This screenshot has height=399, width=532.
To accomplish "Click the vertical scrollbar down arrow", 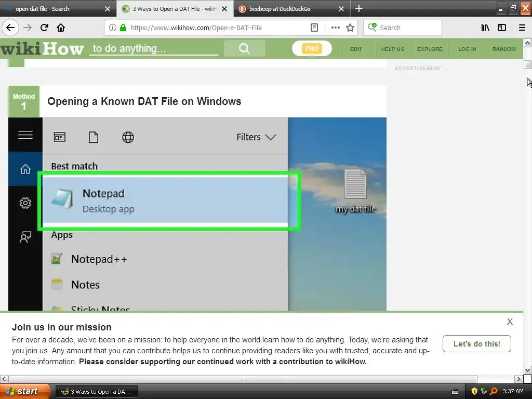I will (x=527, y=370).
